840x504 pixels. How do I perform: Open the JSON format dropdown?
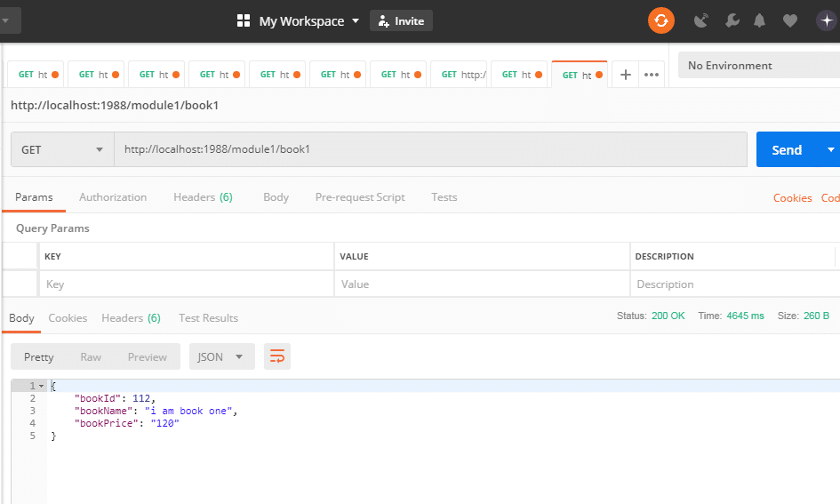click(x=222, y=356)
